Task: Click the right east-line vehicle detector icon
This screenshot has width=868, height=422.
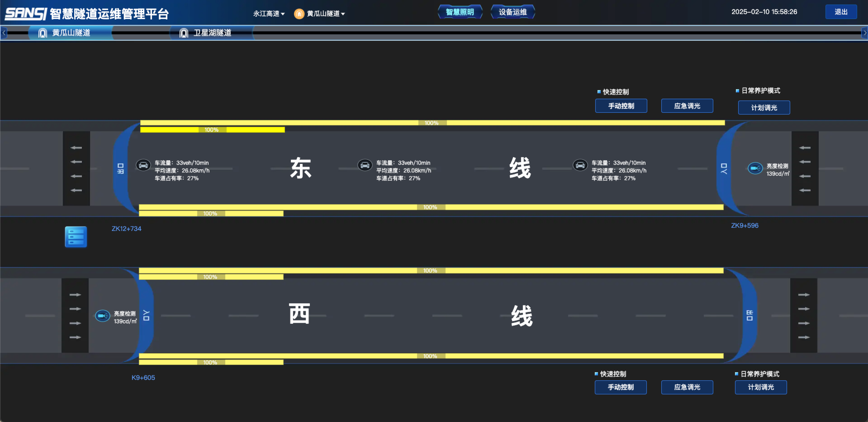Action: [580, 165]
